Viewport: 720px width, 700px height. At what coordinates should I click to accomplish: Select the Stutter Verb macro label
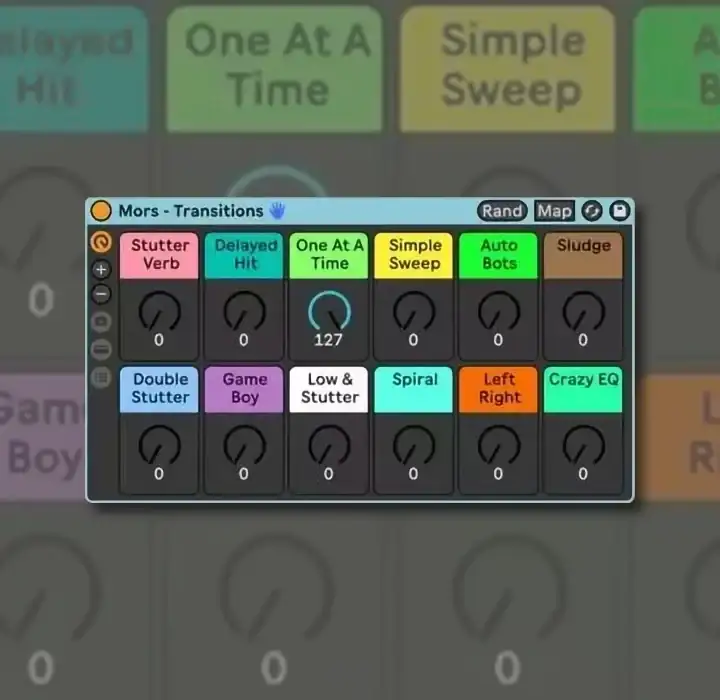pyautogui.click(x=159, y=255)
